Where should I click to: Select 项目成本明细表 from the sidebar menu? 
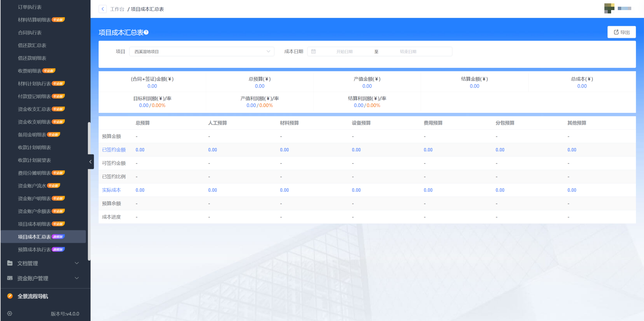(34, 224)
